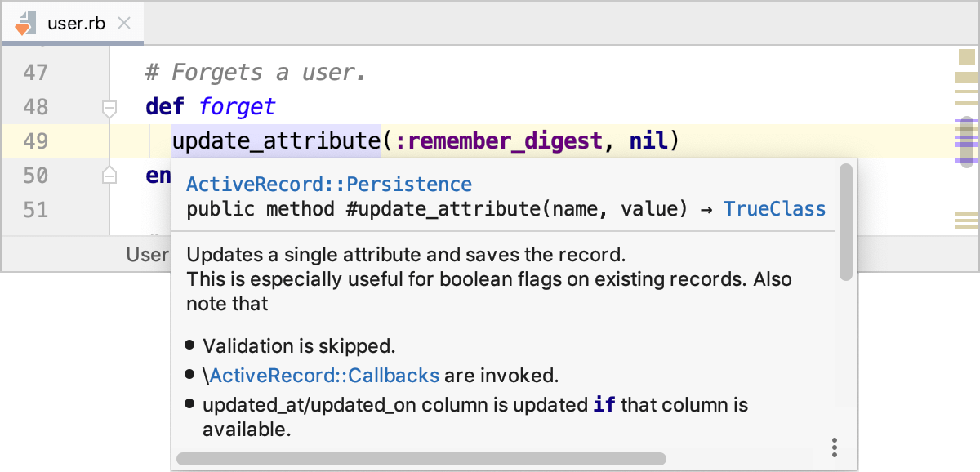The height and width of the screenshot is (472, 980).
Task: Click the fold marker beside line 50
Action: coord(109,174)
